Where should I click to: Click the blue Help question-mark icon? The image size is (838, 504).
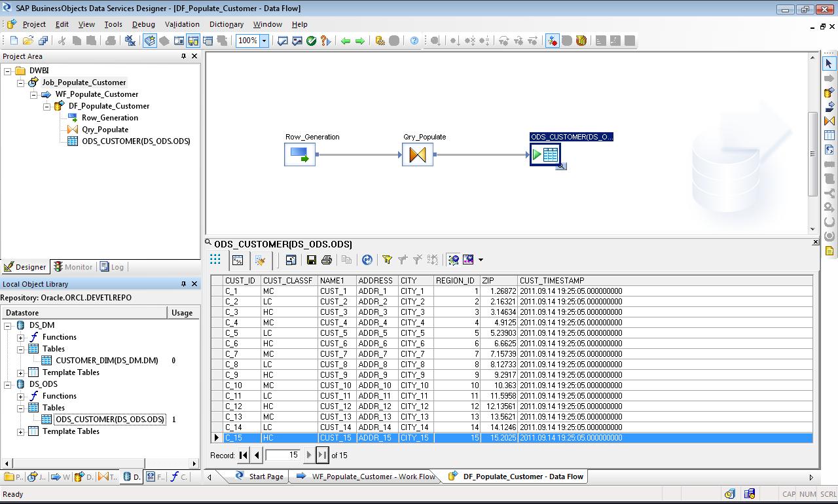click(414, 41)
